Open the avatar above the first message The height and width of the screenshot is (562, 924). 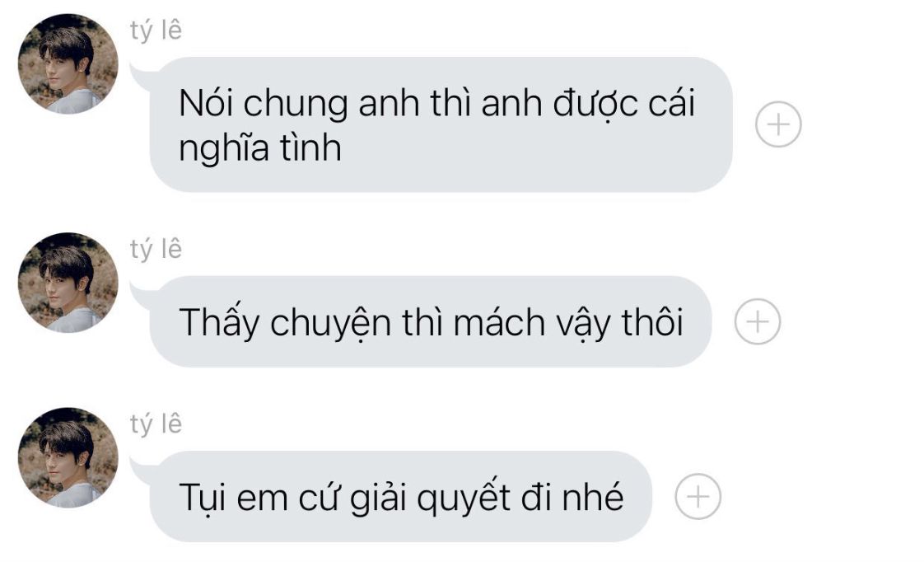(x=68, y=63)
